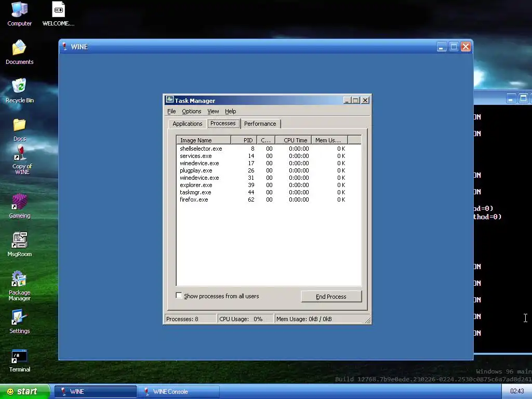Open the Help menu in Task Manager
The width and height of the screenshot is (532, 399).
pyautogui.click(x=230, y=111)
